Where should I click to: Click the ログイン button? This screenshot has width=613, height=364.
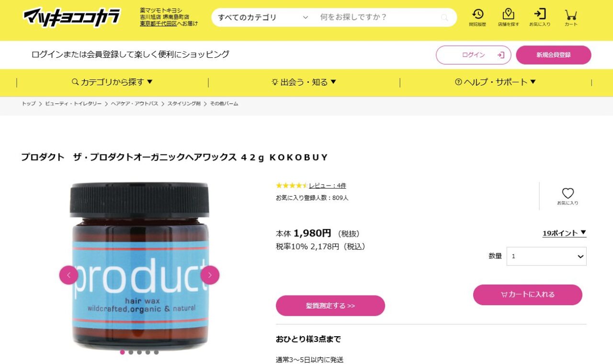pyautogui.click(x=473, y=55)
